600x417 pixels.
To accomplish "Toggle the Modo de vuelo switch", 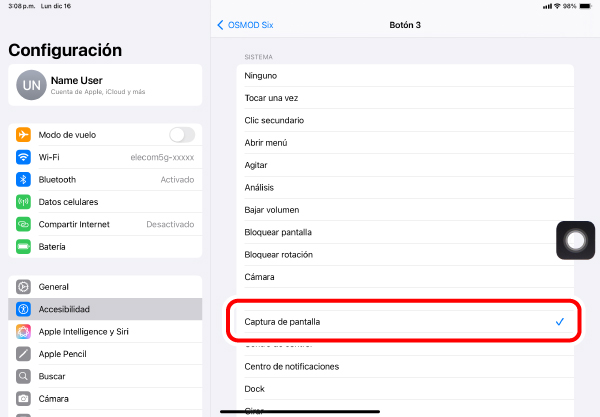I will pyautogui.click(x=181, y=135).
